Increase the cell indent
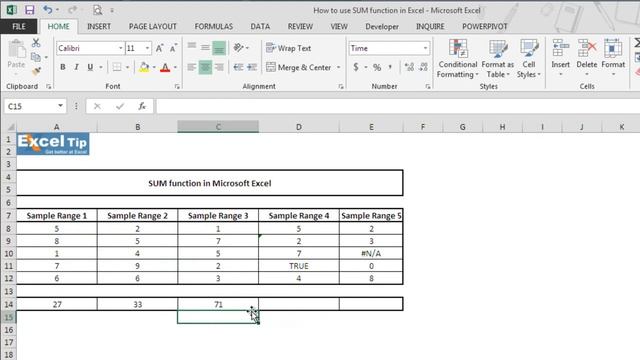This screenshot has width=640, height=360. [x=252, y=67]
